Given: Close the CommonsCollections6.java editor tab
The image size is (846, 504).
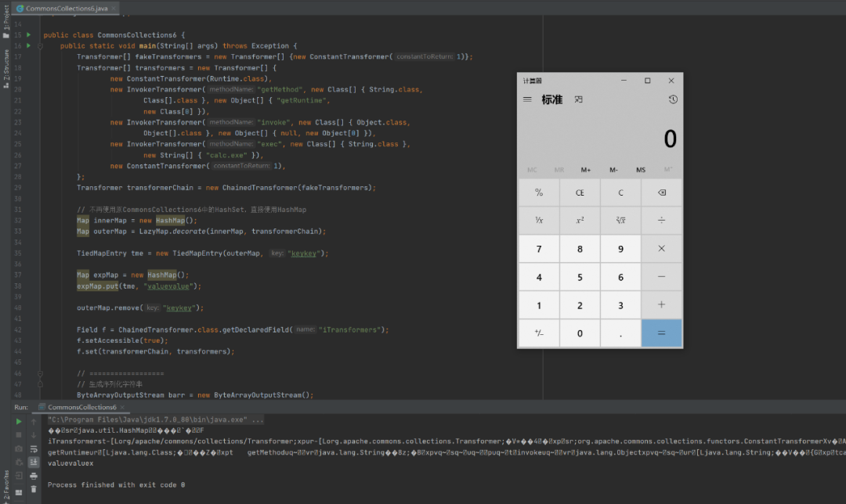Looking at the screenshot, I should pos(114,8).
